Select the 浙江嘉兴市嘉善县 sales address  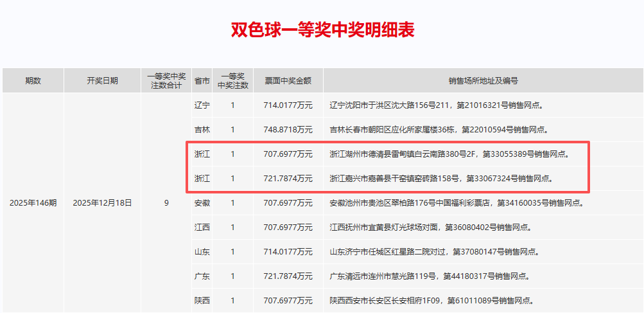coord(440,178)
